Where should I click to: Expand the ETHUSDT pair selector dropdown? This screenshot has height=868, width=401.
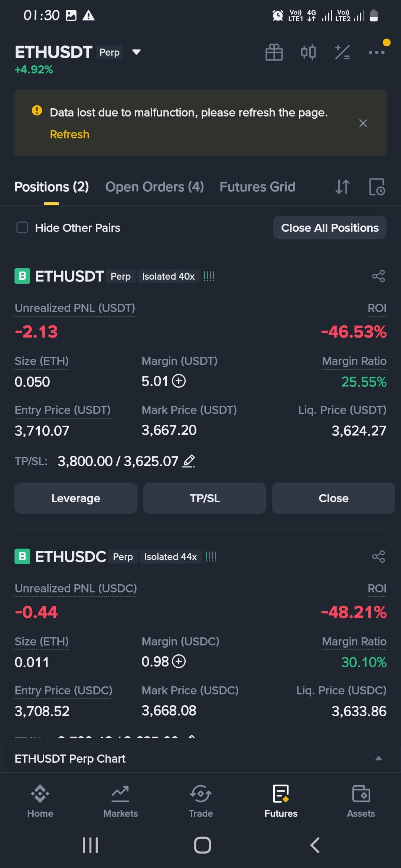click(x=136, y=52)
